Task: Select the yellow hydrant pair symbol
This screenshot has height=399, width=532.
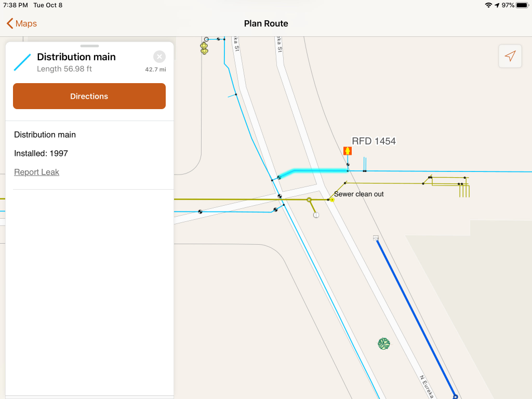Action: coord(204,48)
